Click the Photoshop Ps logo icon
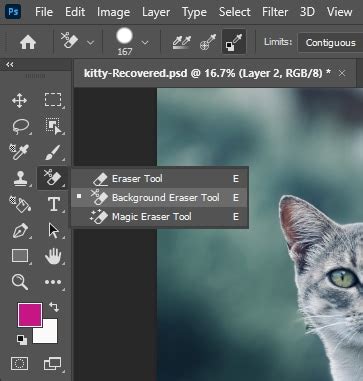Screen dimensions: 363x381 coord(14,12)
